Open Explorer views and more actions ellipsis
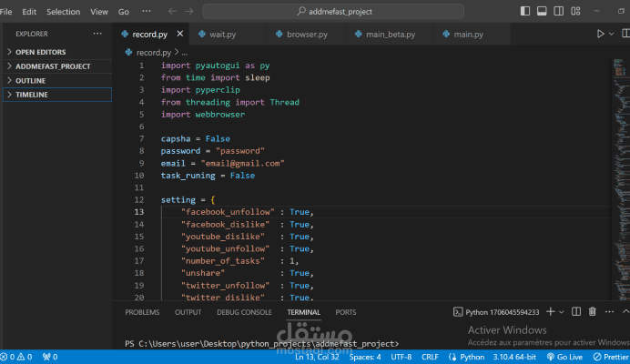The height and width of the screenshot is (364, 630). 97,34
